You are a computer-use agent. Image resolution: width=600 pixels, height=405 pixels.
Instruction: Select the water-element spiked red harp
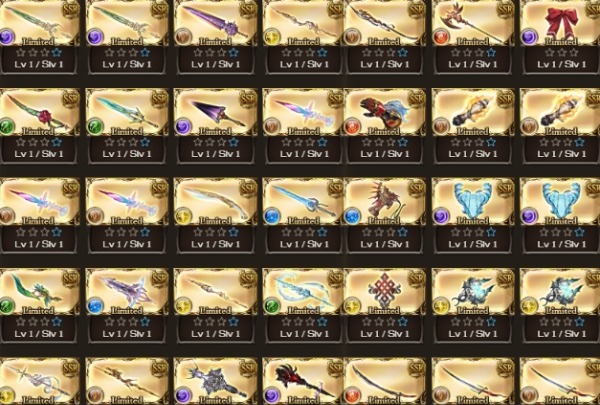point(384,202)
